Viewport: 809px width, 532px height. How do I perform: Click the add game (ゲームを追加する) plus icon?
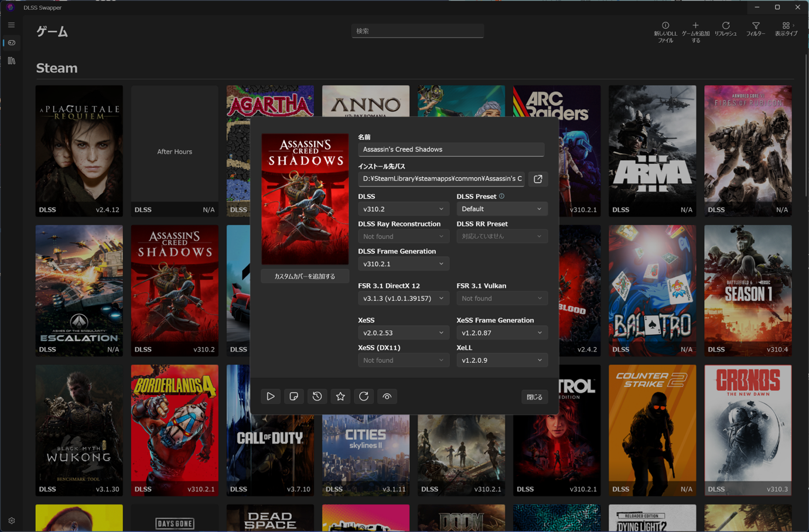(x=695, y=26)
